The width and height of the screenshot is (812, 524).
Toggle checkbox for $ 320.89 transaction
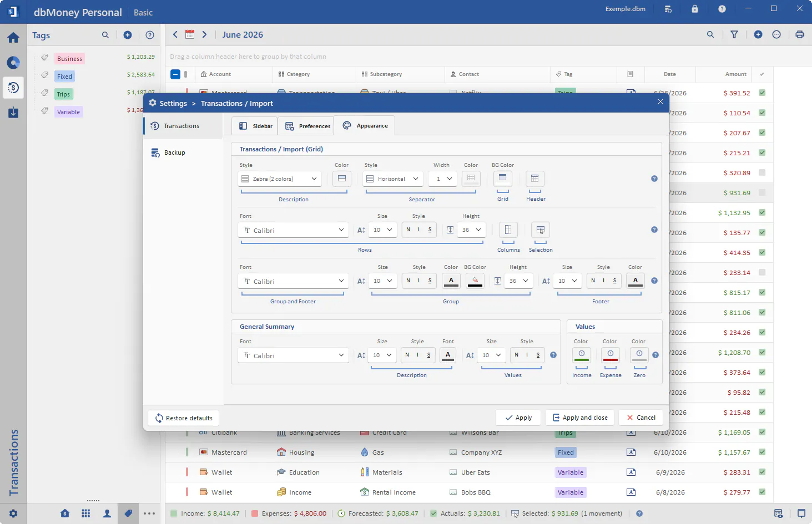762,173
